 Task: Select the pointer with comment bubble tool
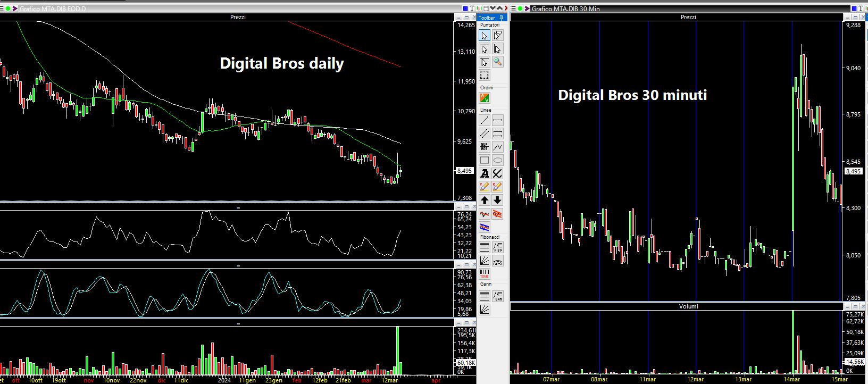[x=497, y=36]
